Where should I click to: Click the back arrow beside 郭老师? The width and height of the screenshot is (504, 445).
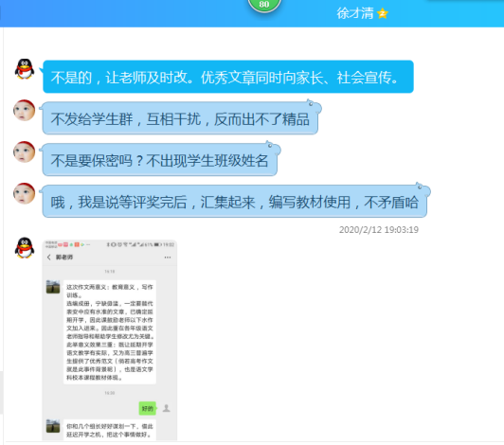49,257
